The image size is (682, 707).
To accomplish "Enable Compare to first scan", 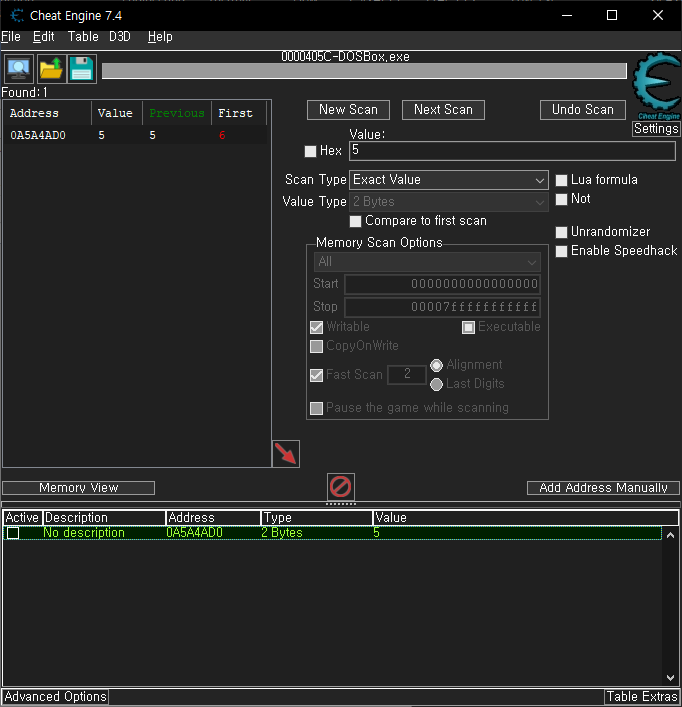I will (355, 221).
